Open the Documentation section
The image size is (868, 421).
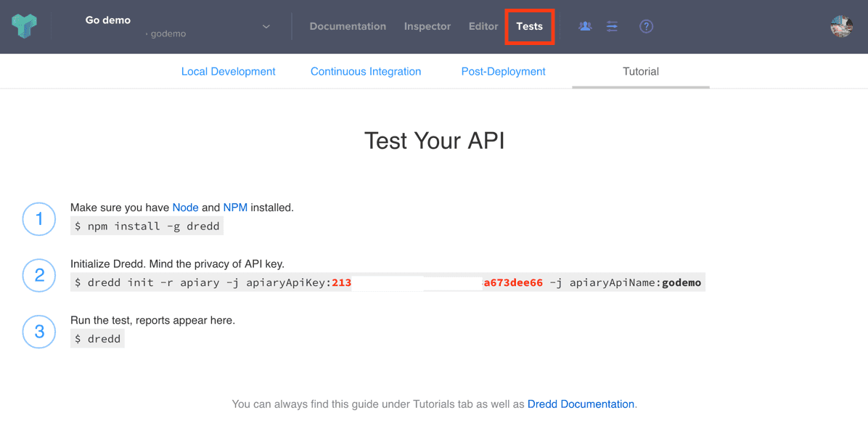pyautogui.click(x=348, y=26)
